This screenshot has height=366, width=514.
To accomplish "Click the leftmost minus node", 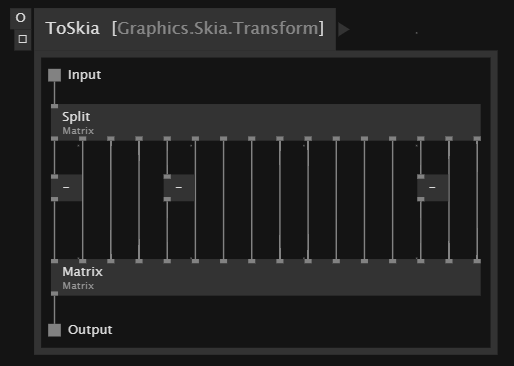I will pyautogui.click(x=66, y=188).
